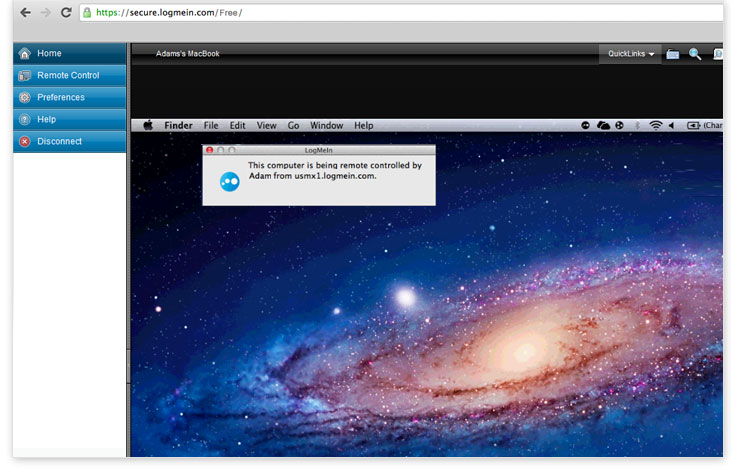
Task: Open Preferences in the LogMeIn sidebar
Action: [x=70, y=97]
